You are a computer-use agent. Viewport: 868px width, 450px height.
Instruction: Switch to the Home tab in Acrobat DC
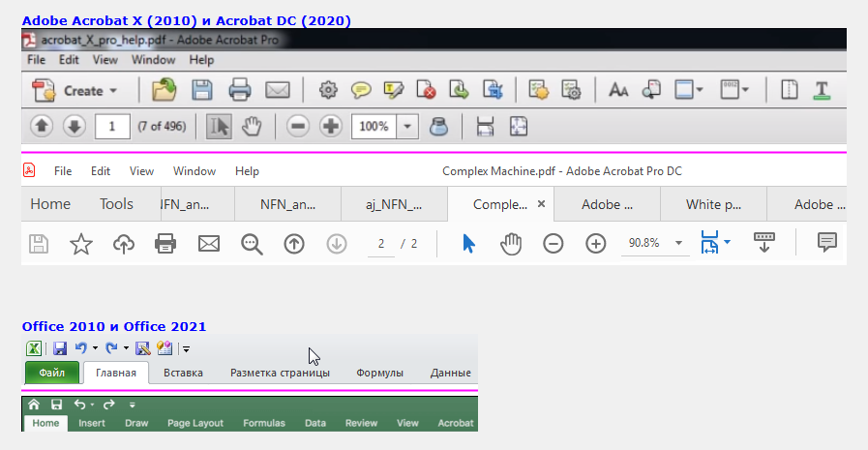pyautogui.click(x=50, y=204)
